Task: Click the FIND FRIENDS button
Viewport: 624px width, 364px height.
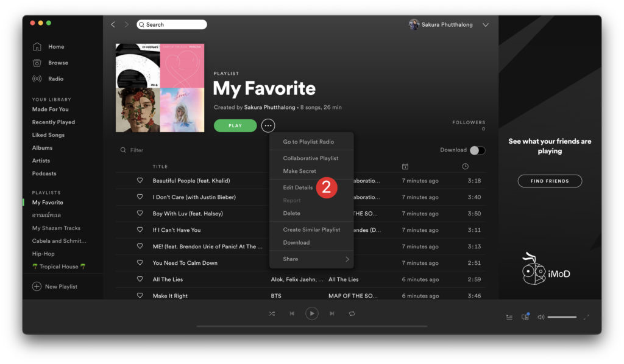Action: point(550,181)
